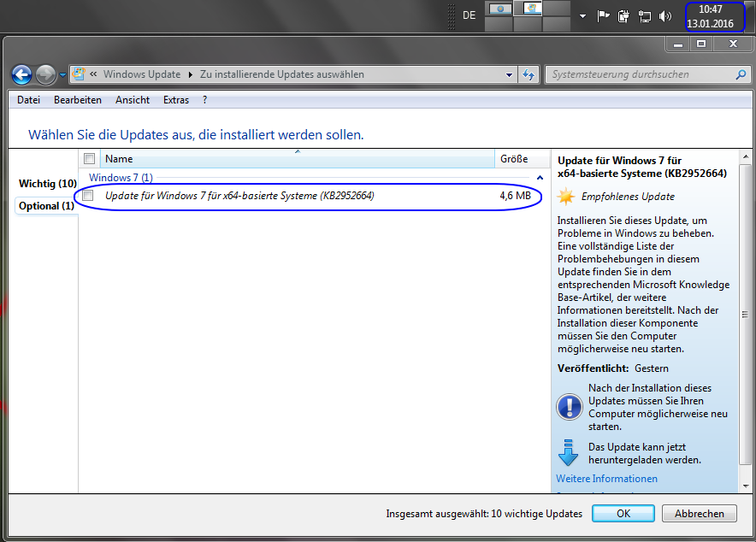756x542 pixels.
Task: Click the Abbrechen button
Action: click(x=699, y=514)
